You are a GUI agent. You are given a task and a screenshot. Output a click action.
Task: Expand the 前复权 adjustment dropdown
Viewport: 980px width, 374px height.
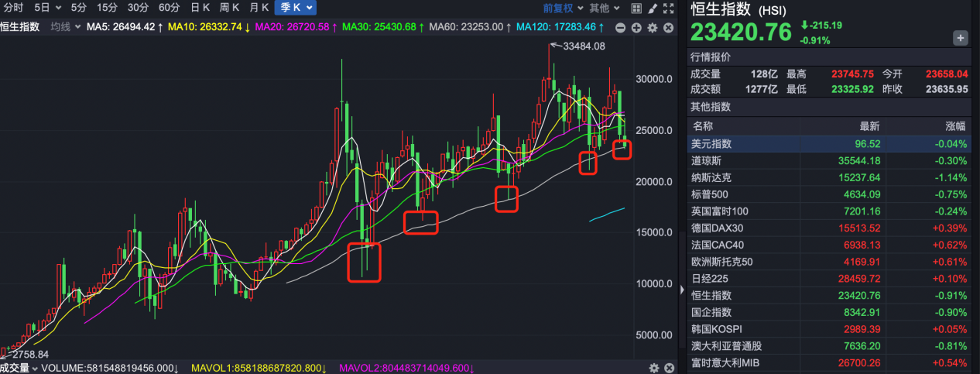pyautogui.click(x=562, y=9)
